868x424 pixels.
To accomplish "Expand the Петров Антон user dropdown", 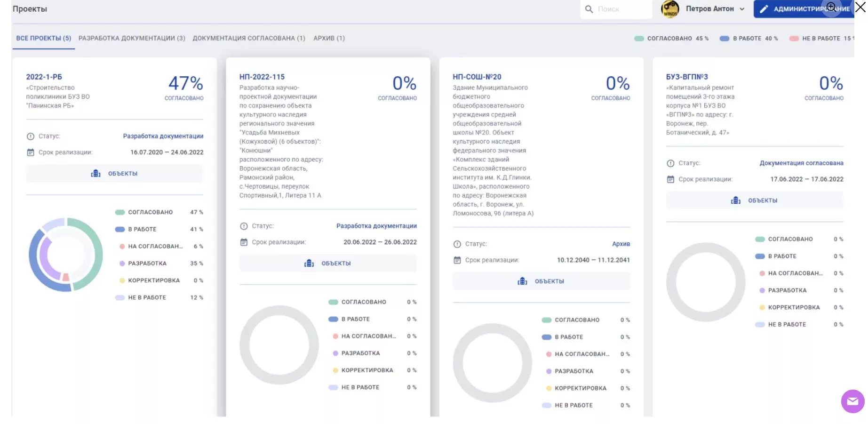I will click(742, 9).
